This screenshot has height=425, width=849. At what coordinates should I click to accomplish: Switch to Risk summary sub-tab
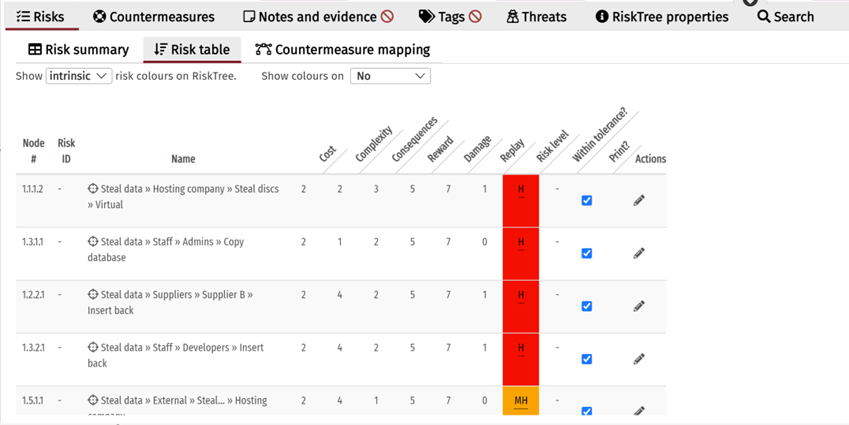pos(79,50)
